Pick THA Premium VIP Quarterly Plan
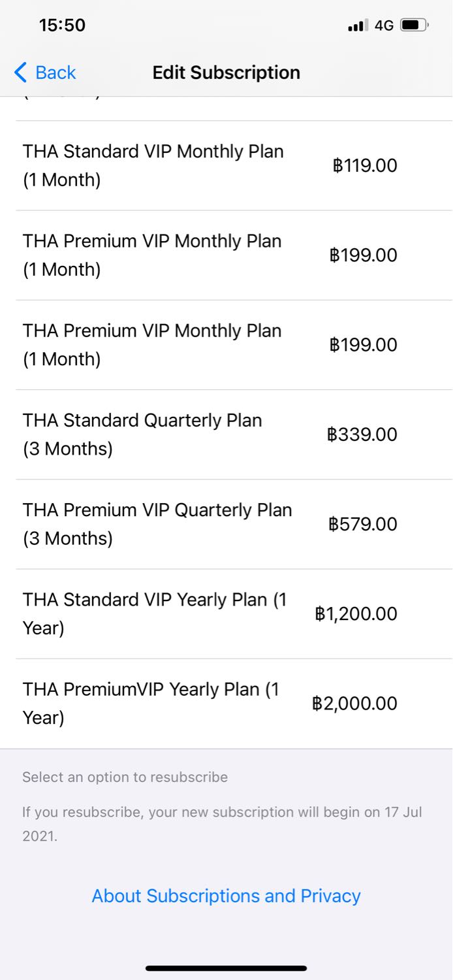 (x=157, y=523)
